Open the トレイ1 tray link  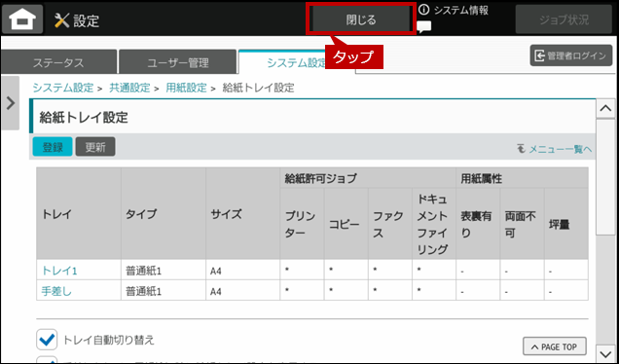pyautogui.click(x=59, y=271)
